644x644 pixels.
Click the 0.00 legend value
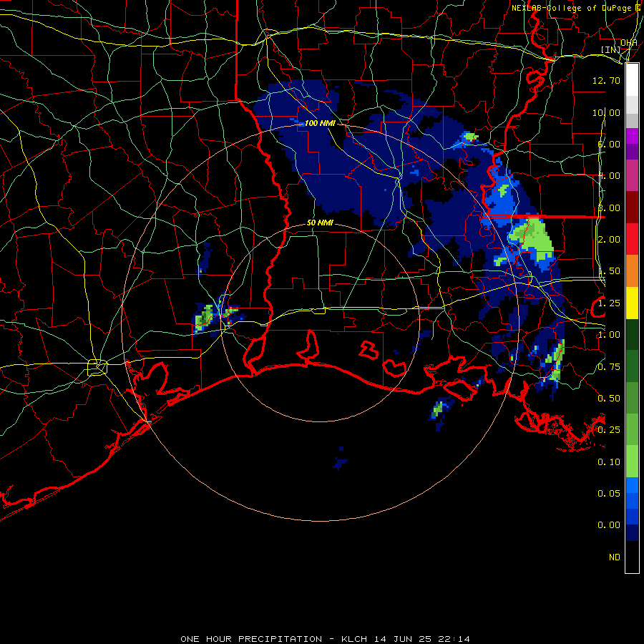(x=609, y=525)
